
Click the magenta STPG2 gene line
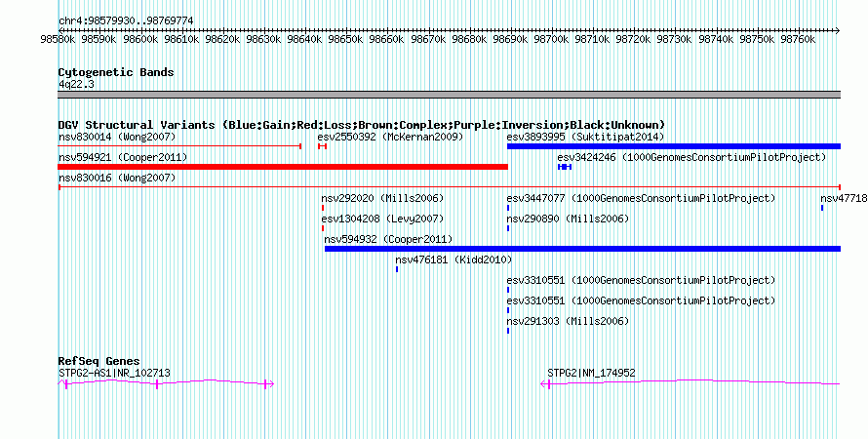click(x=690, y=382)
